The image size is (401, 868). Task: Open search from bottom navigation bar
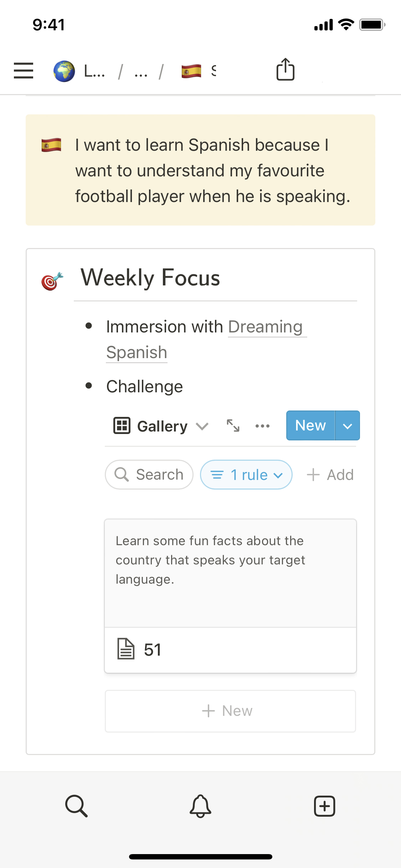tap(76, 806)
